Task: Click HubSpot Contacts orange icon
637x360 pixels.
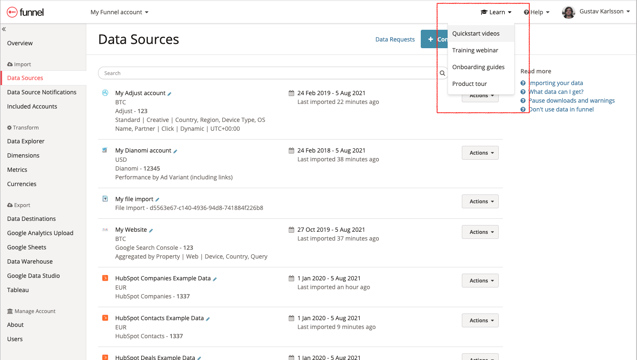Action: pyautogui.click(x=105, y=318)
